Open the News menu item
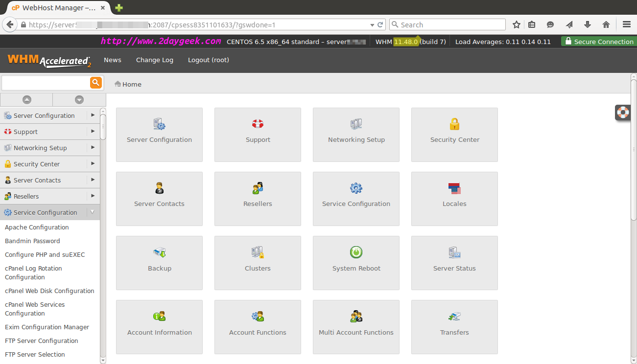Screen dimensions: 637x364 [112, 60]
